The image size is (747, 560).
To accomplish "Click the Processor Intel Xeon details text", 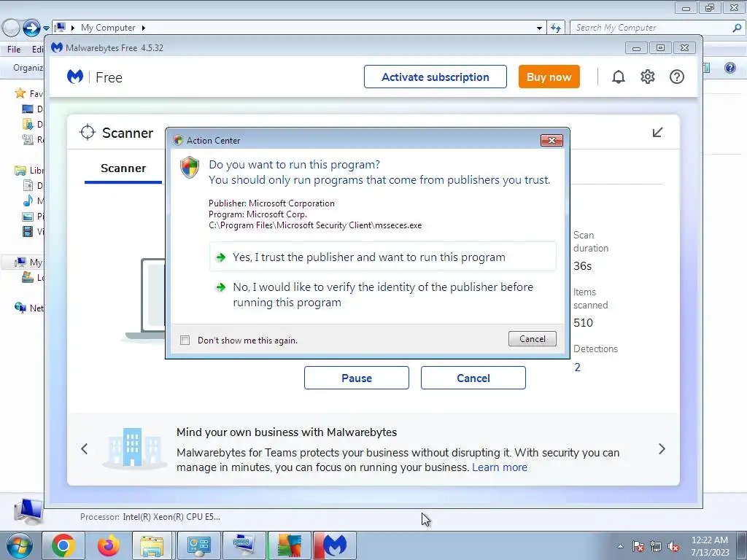I will (x=150, y=517).
